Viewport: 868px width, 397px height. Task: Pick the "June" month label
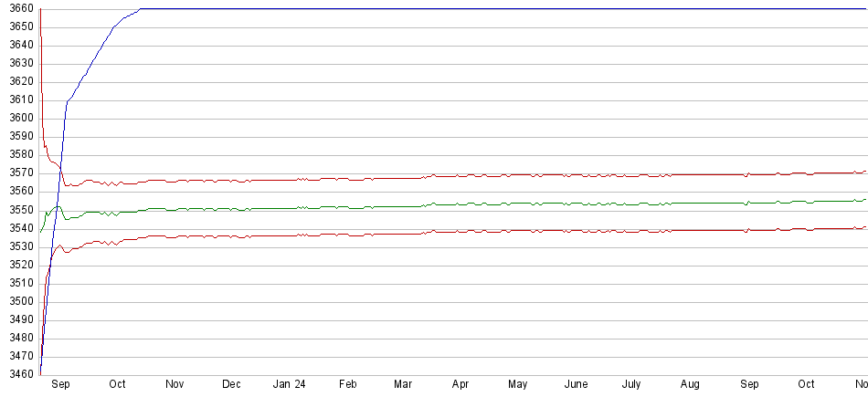click(576, 385)
